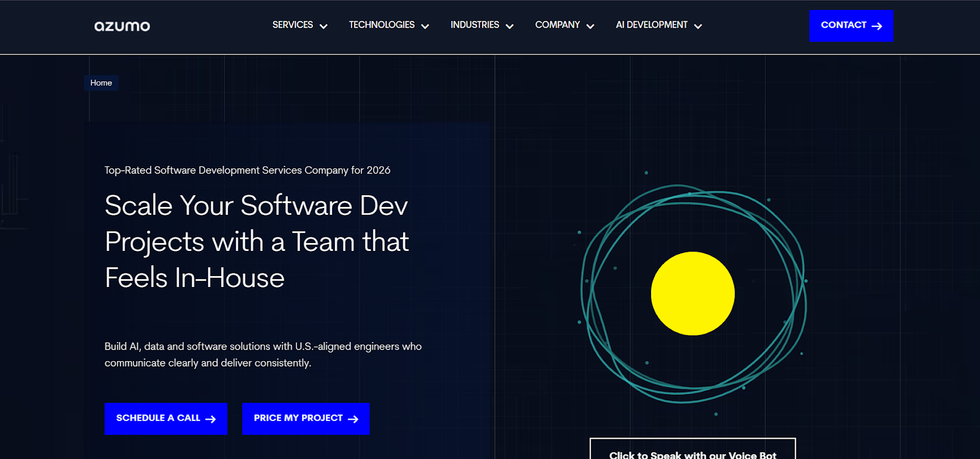Expand the Technologies dropdown chevron
This screenshot has height=459, width=980.
(x=425, y=26)
